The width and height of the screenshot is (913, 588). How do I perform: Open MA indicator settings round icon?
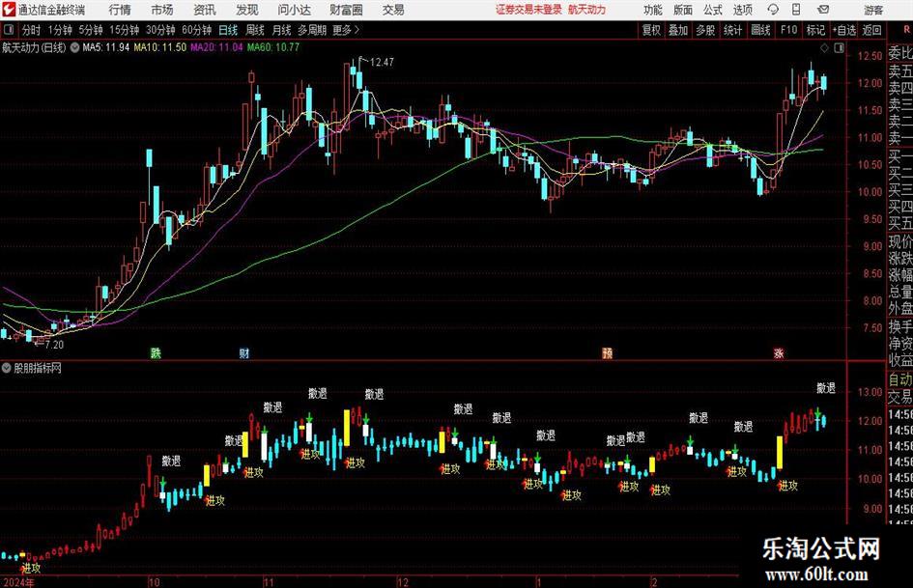point(74,47)
